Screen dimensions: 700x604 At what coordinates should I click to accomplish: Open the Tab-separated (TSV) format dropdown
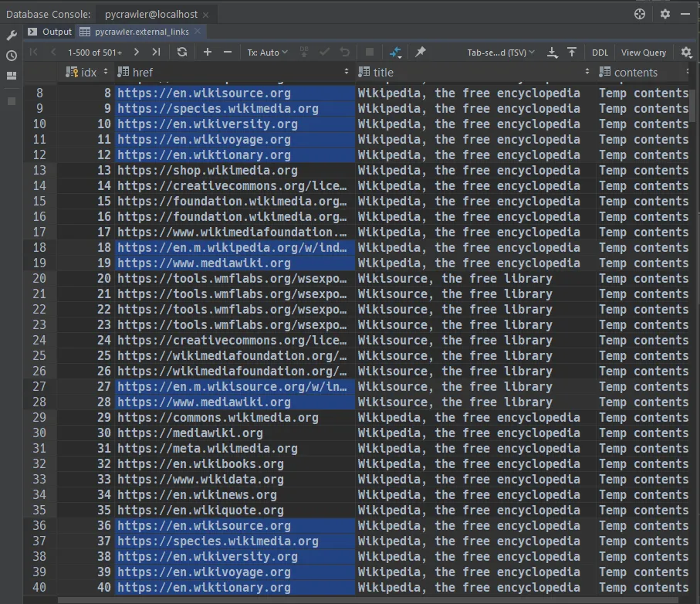501,53
